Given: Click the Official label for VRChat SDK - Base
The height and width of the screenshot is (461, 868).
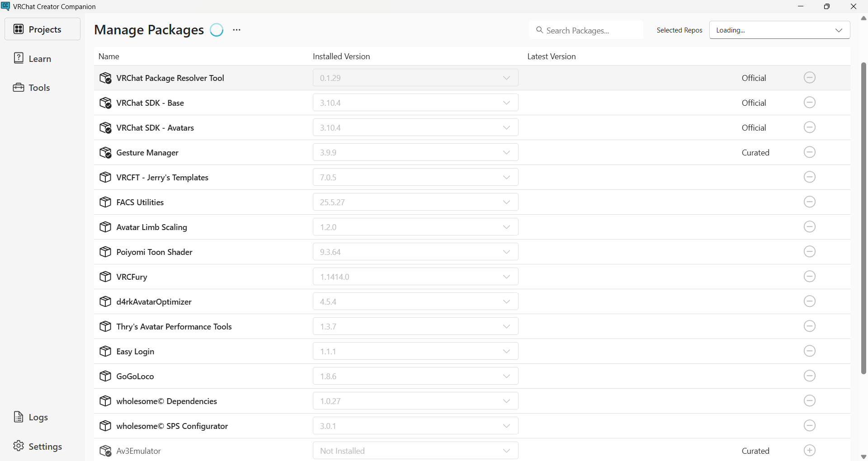Looking at the screenshot, I should (x=754, y=103).
